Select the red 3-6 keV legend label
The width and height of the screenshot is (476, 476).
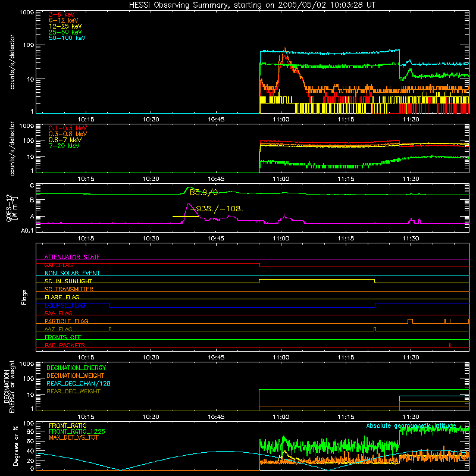(62, 14)
